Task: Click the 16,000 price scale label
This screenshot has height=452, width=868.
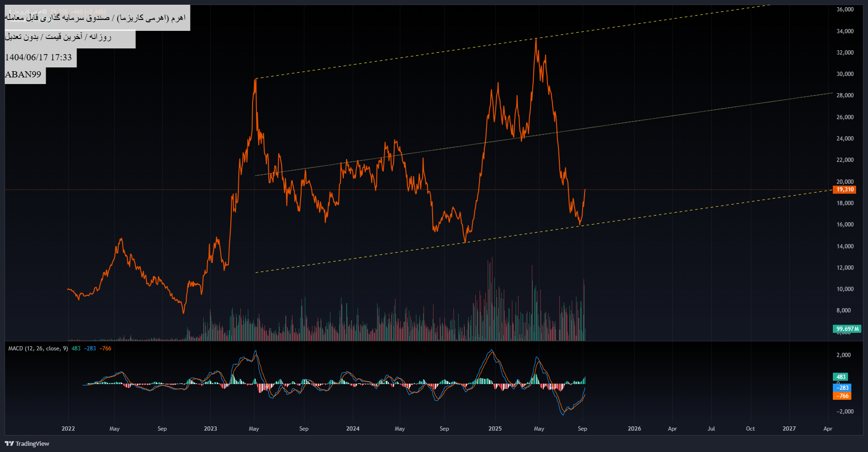Action: (x=845, y=225)
